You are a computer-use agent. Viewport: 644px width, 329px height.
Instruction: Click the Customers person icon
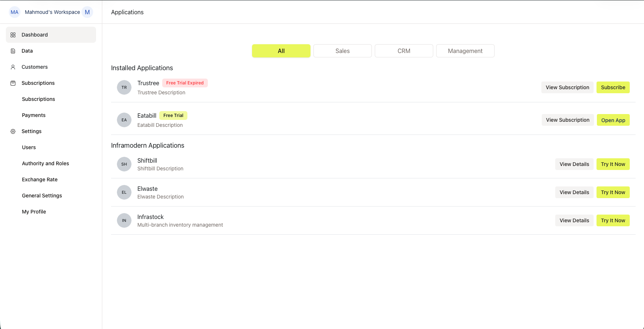[x=13, y=67]
